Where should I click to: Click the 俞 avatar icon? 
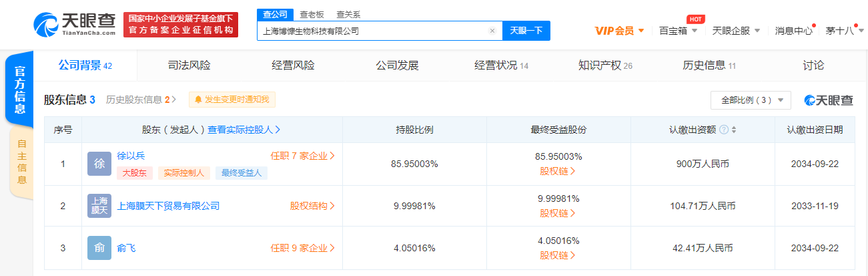coord(99,248)
